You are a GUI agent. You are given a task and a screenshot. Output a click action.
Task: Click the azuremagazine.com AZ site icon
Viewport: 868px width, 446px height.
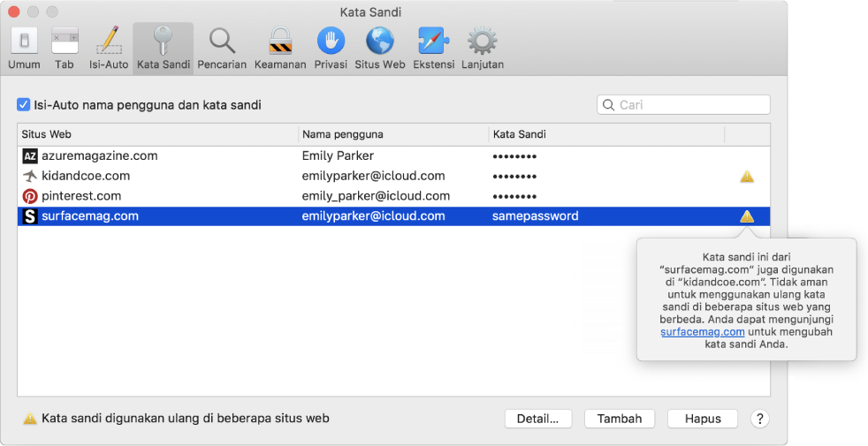(x=30, y=156)
